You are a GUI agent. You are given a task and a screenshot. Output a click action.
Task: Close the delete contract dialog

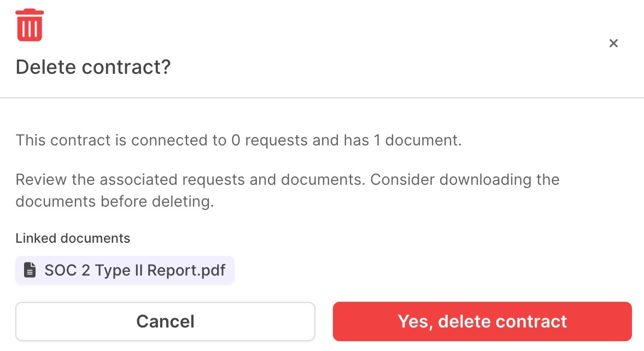613,43
